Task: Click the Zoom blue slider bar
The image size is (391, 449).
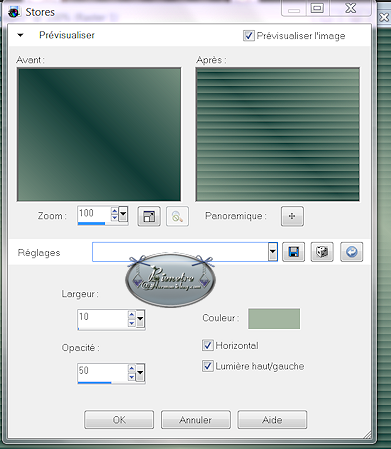Action: (91, 223)
